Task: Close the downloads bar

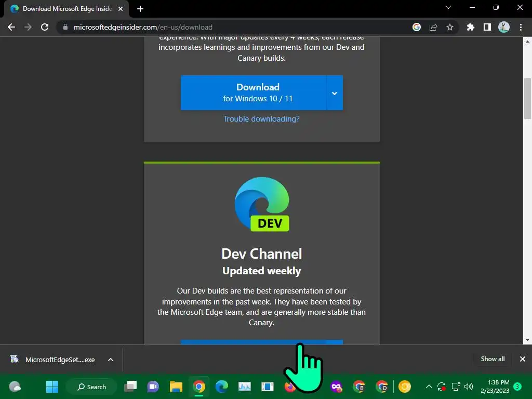Action: tap(523, 359)
